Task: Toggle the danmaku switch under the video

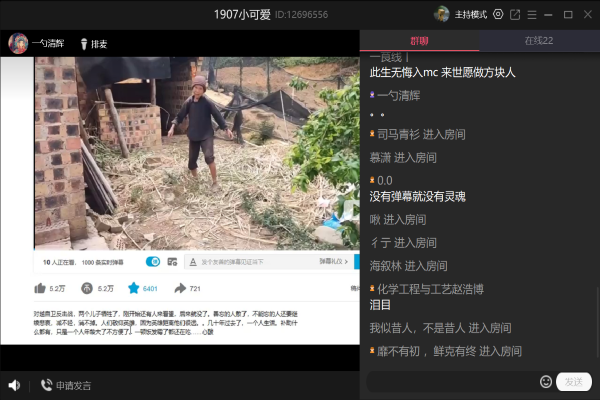Action: [153, 262]
